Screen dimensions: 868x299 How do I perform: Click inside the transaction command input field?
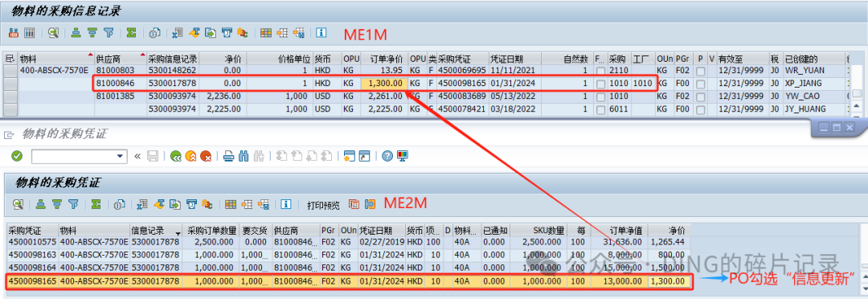coord(74,156)
